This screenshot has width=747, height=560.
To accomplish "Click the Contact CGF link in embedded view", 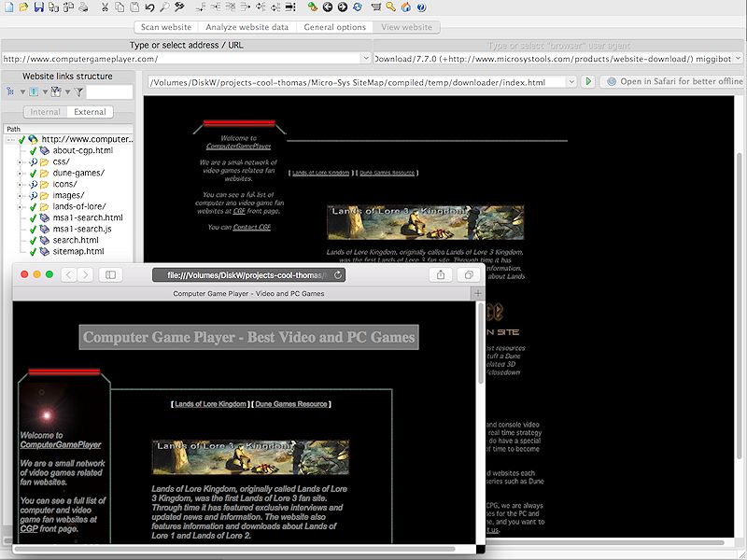I will (251, 227).
